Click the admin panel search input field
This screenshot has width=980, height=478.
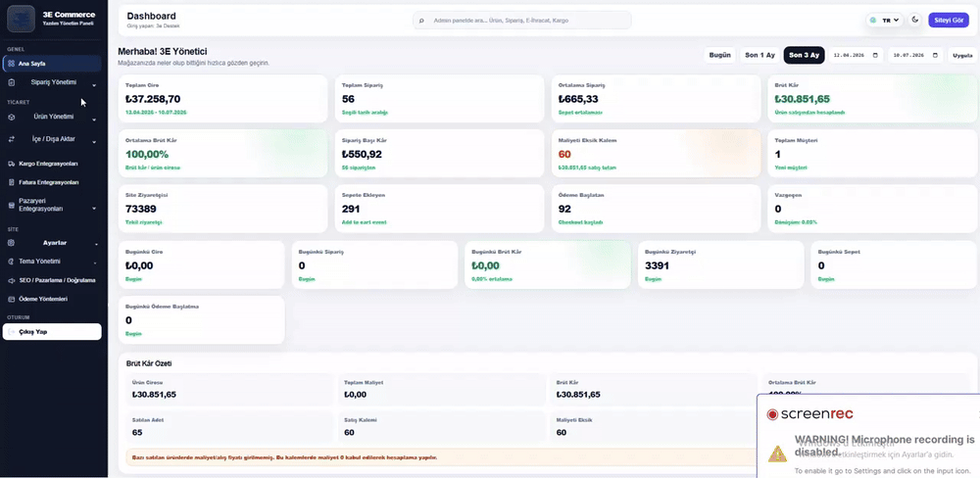point(522,21)
